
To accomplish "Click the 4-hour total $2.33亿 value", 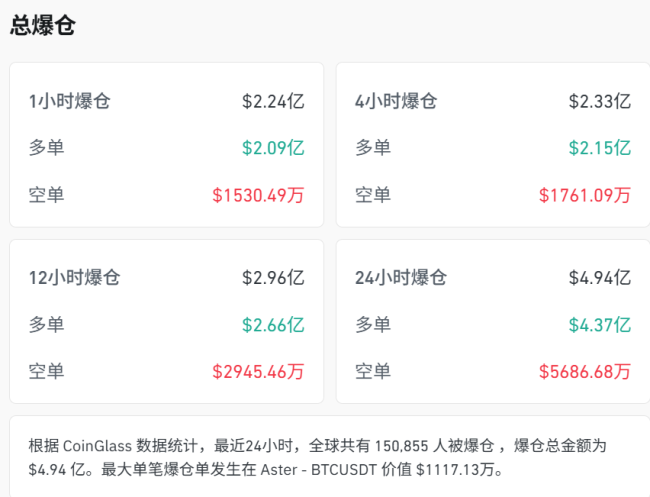I will click(600, 101).
